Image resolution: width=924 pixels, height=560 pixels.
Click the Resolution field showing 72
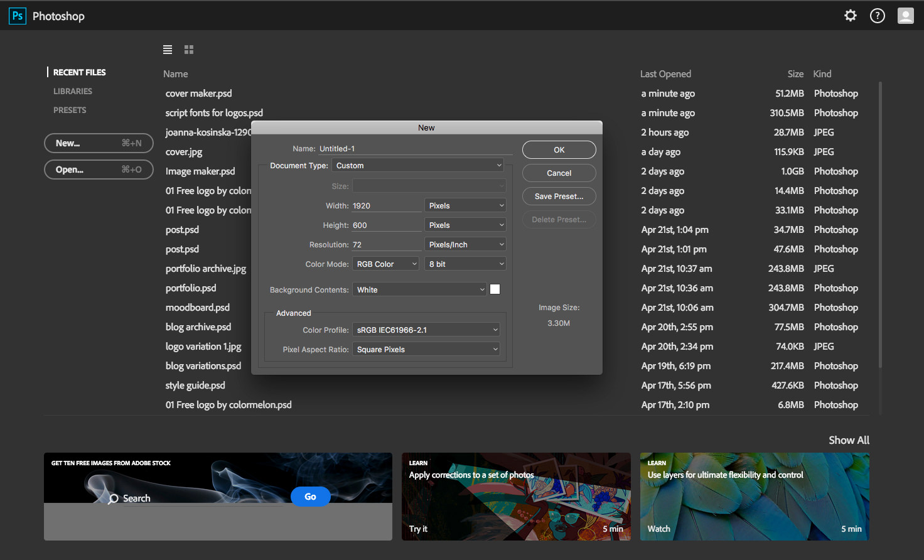387,245
